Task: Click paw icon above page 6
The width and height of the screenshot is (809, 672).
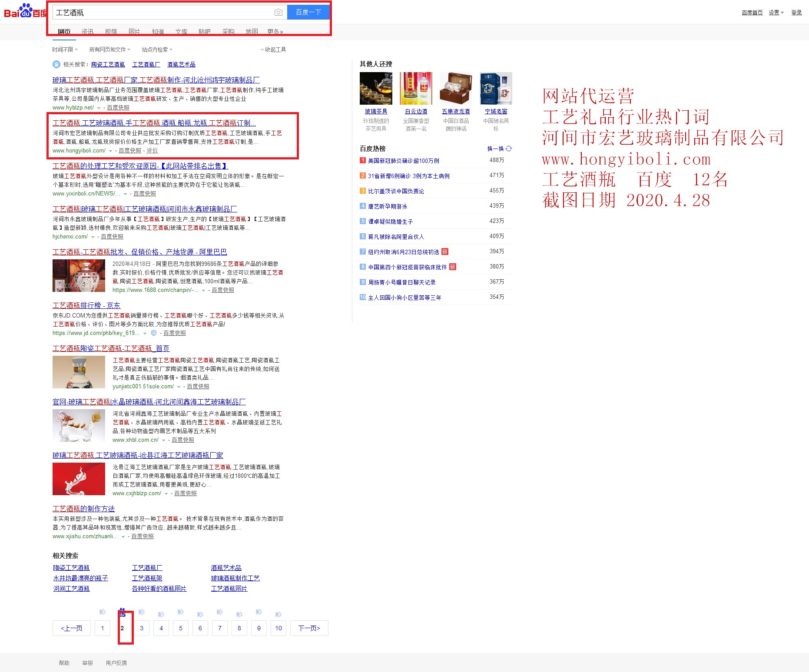Action: point(200,614)
